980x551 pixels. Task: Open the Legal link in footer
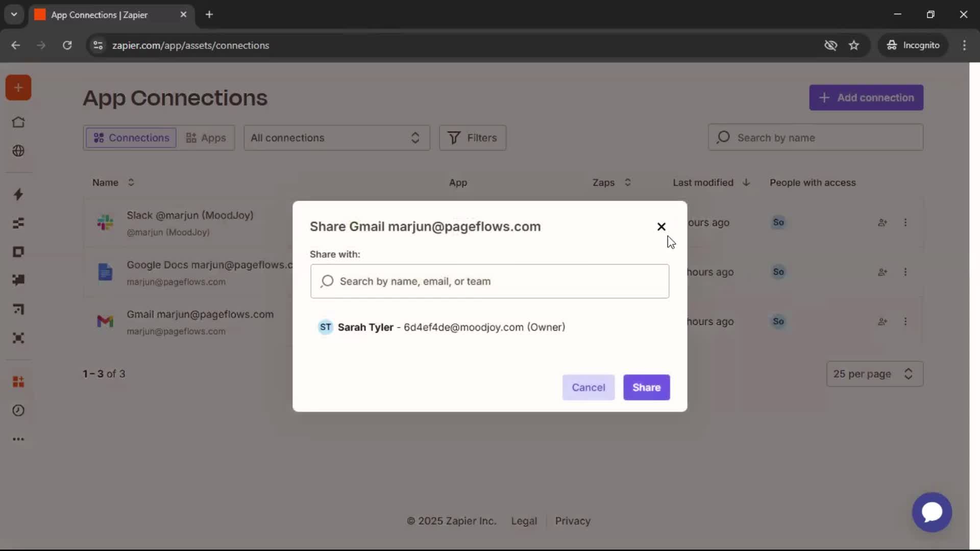524,521
